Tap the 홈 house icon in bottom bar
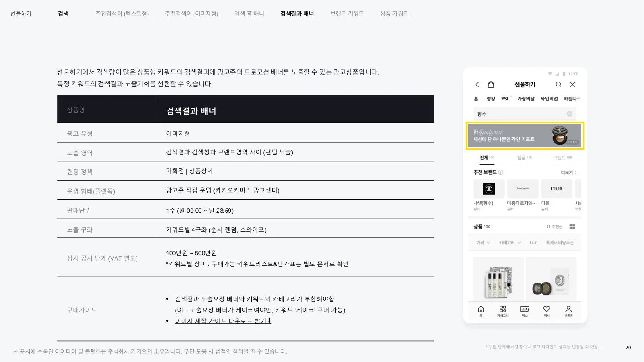This screenshot has width=644, height=362. tap(481, 312)
